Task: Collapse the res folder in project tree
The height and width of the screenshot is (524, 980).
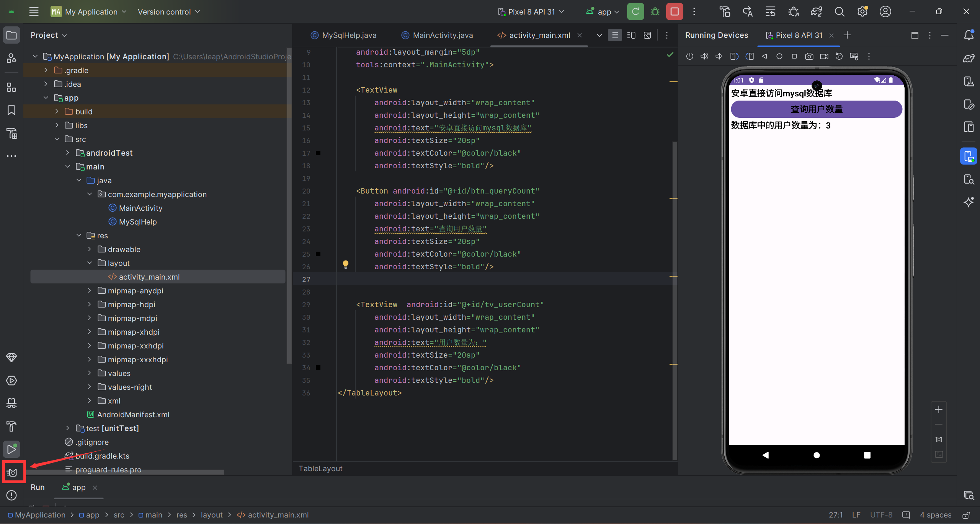Action: coord(79,236)
